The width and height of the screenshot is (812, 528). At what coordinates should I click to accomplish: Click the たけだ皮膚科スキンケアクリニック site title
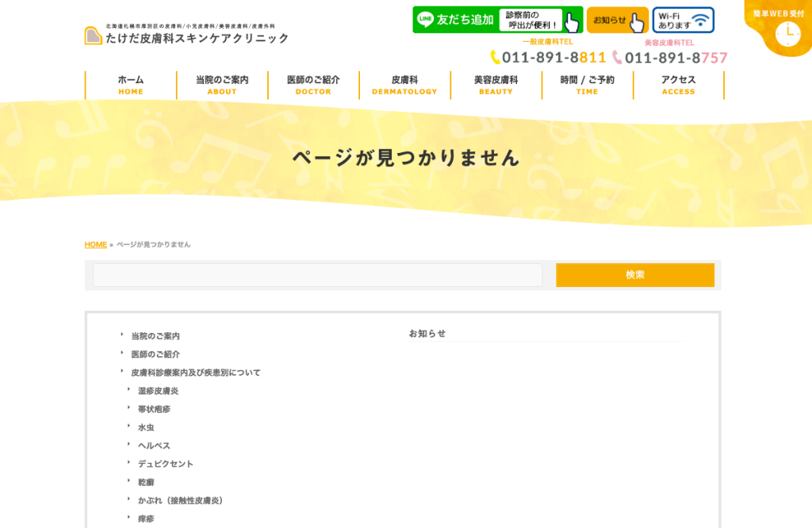click(197, 38)
